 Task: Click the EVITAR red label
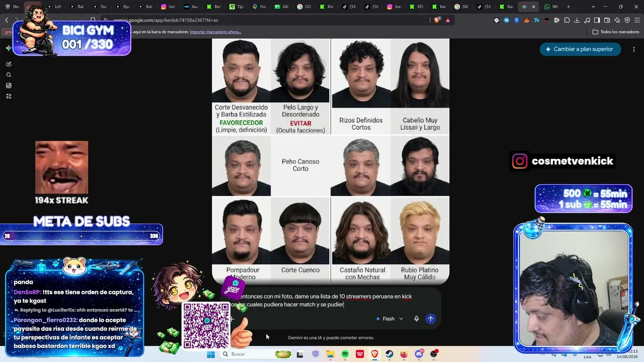[x=300, y=123]
